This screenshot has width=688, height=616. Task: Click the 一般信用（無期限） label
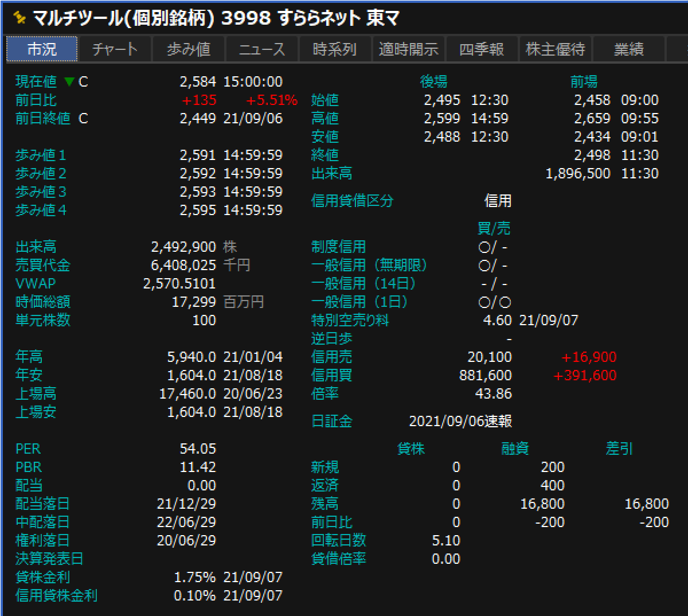point(369,266)
